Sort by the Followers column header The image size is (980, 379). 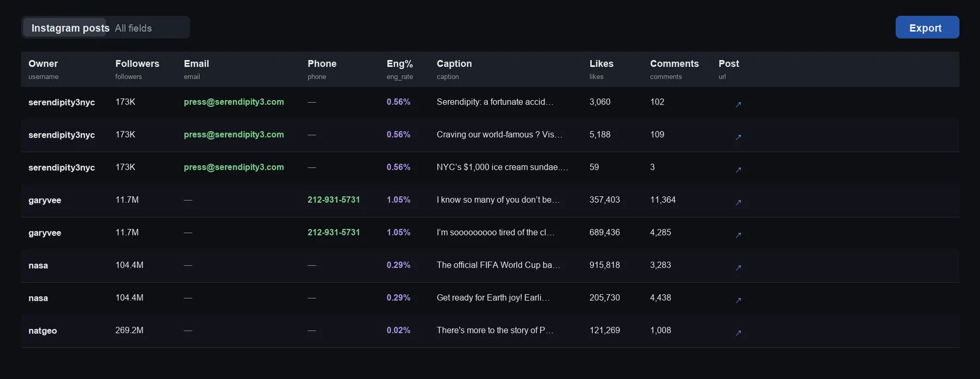pos(137,64)
